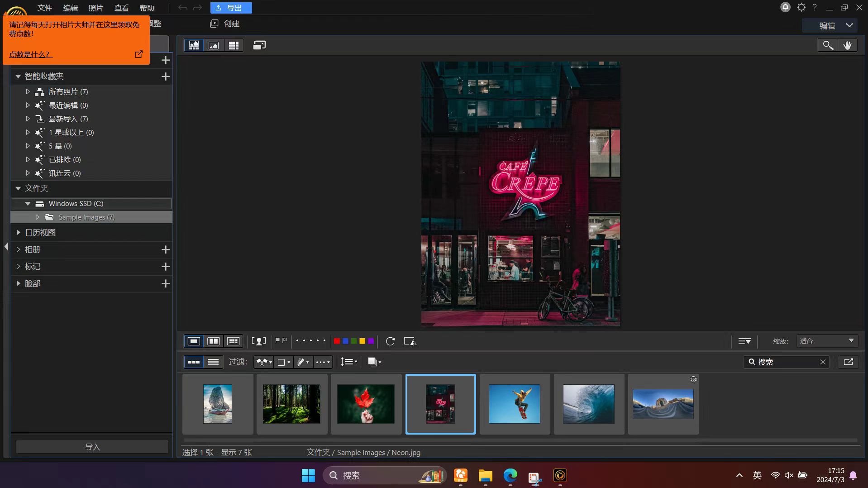868x488 pixels.
Task: Expand the 日历视图 section
Action: [x=19, y=233]
